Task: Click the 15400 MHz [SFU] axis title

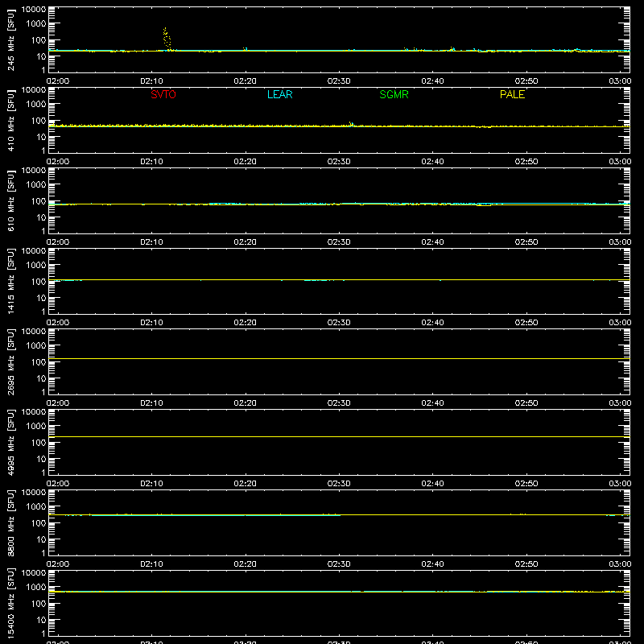Action: 10,603
